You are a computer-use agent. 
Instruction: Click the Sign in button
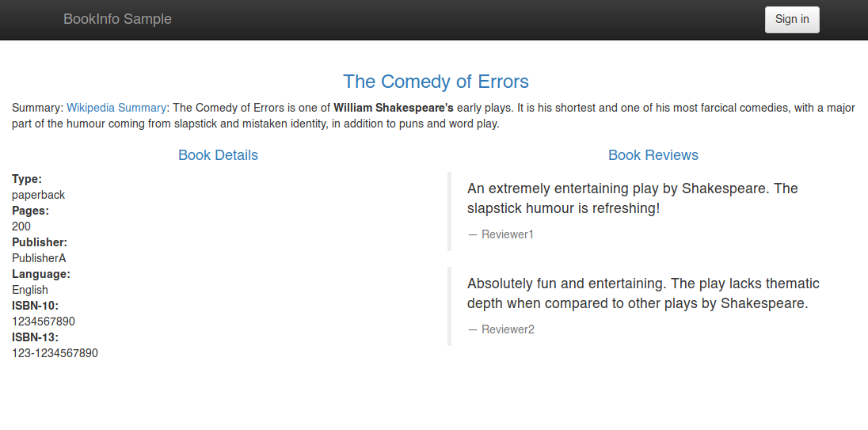792,20
